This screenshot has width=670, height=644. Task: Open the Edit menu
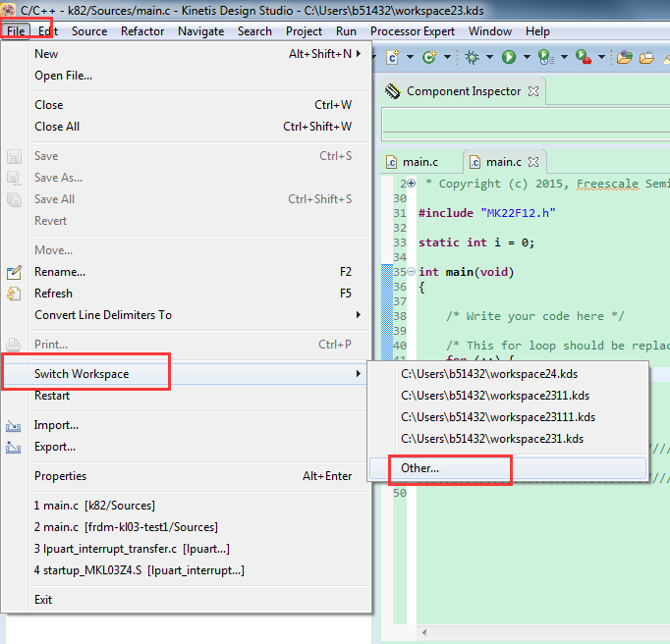[48, 31]
